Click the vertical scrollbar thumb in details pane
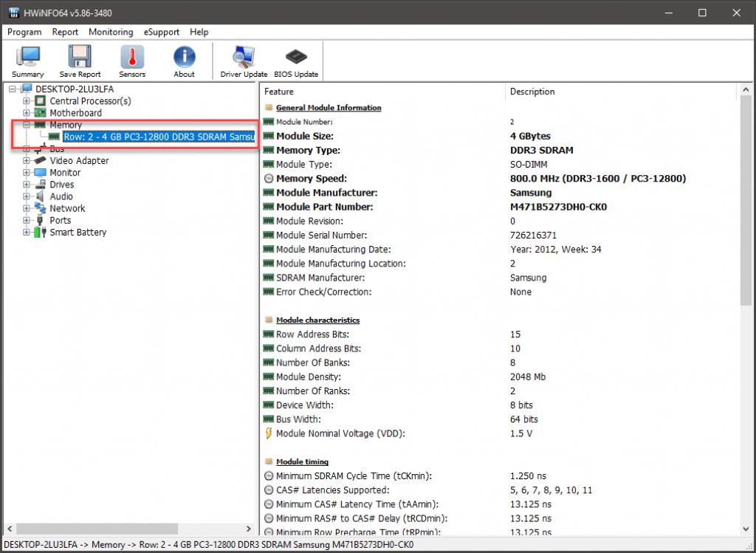The height and width of the screenshot is (553, 756). point(746,201)
